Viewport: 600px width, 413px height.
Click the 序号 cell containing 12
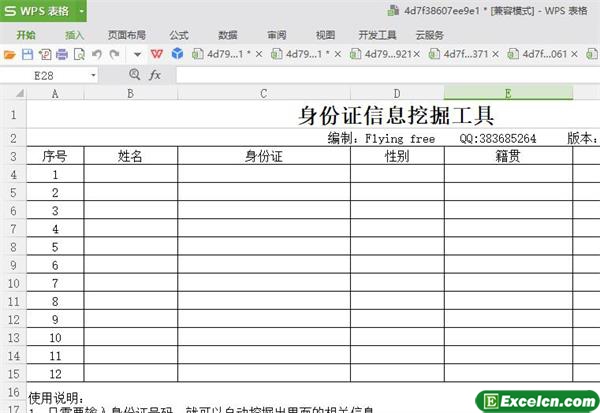pos(55,374)
